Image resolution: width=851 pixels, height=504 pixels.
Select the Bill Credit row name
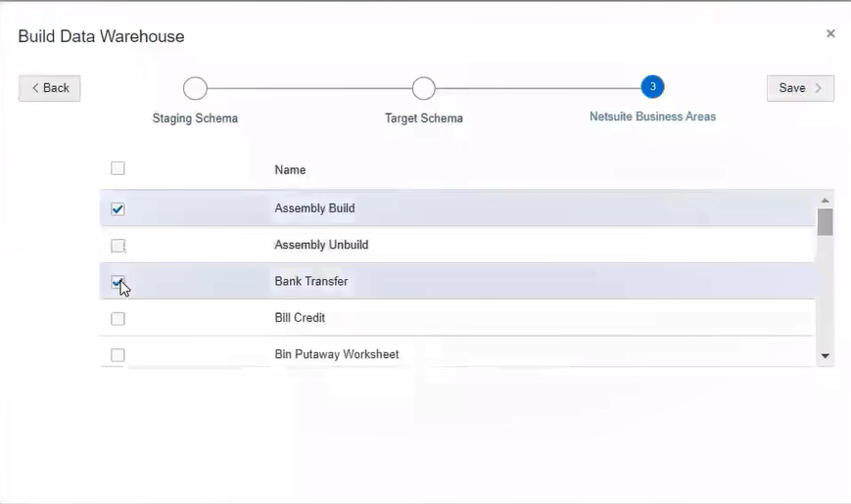pyautogui.click(x=300, y=318)
